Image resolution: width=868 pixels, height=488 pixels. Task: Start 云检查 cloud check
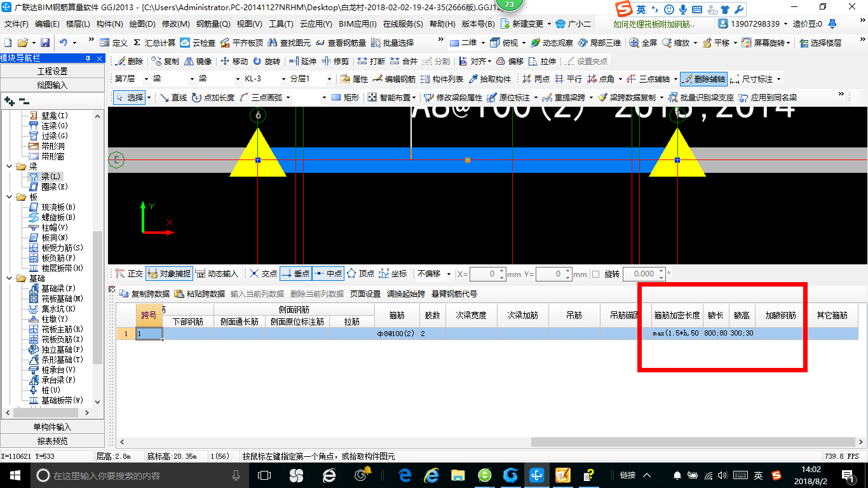[x=198, y=43]
